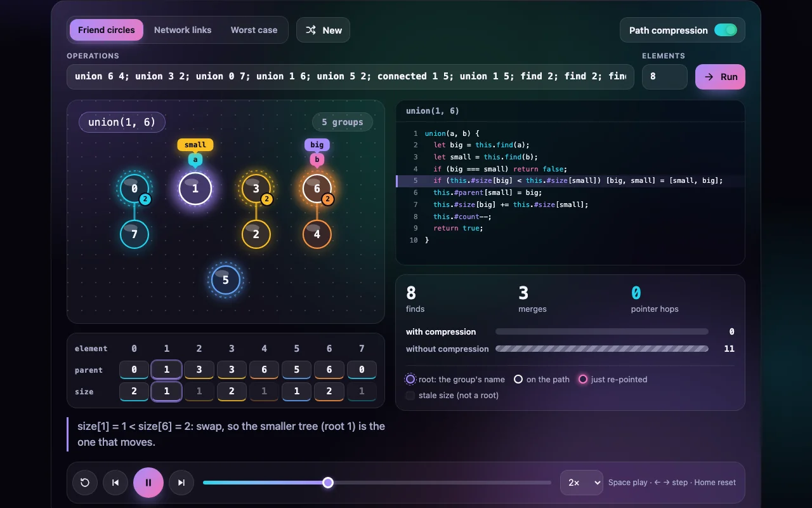Click the Run button

tap(720, 77)
